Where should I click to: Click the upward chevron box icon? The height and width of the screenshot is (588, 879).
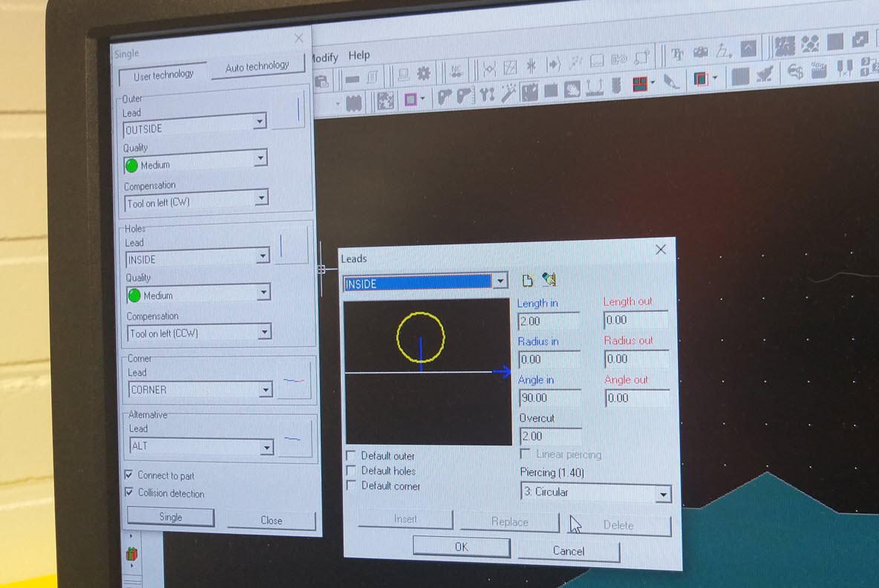[x=748, y=49]
